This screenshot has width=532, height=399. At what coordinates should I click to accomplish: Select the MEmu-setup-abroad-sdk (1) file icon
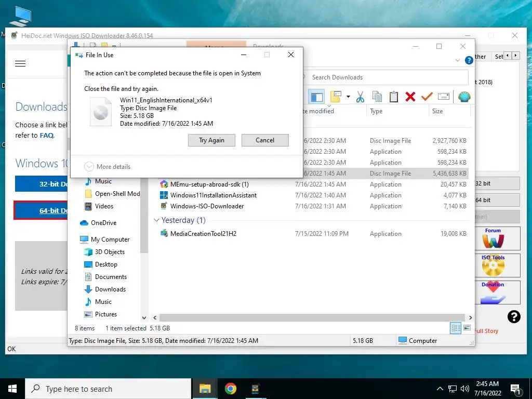coord(164,184)
